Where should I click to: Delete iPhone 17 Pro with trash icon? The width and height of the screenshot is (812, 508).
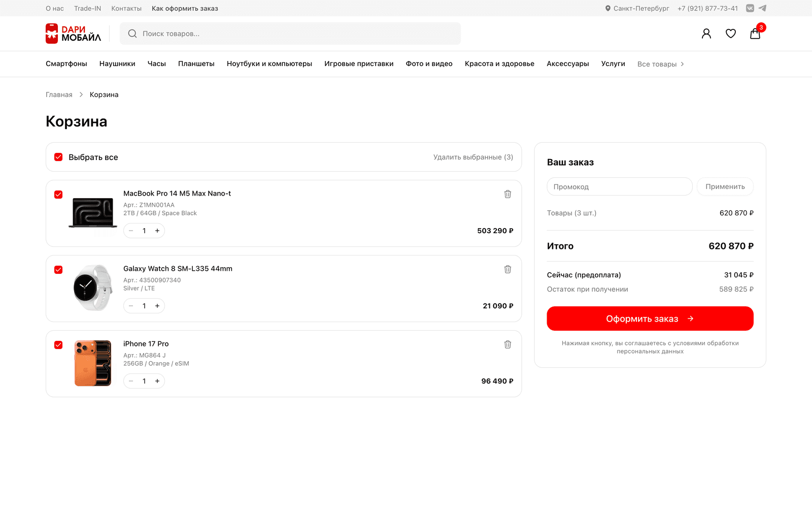coord(507,344)
